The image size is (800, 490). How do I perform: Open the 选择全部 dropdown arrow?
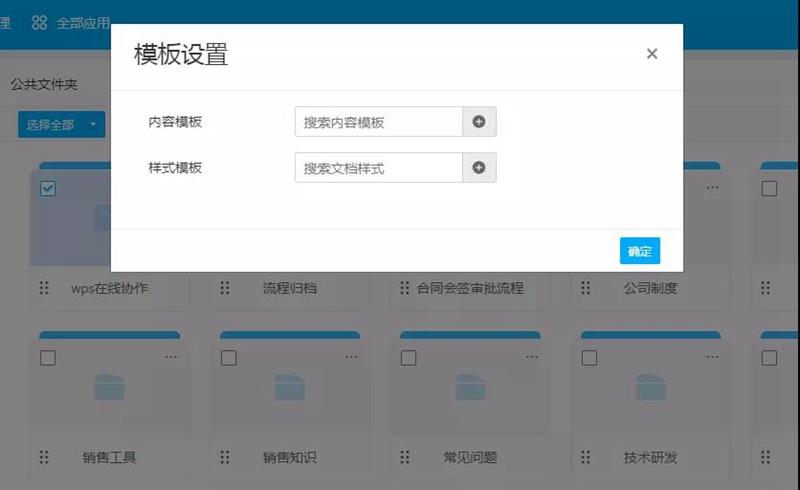[x=93, y=124]
